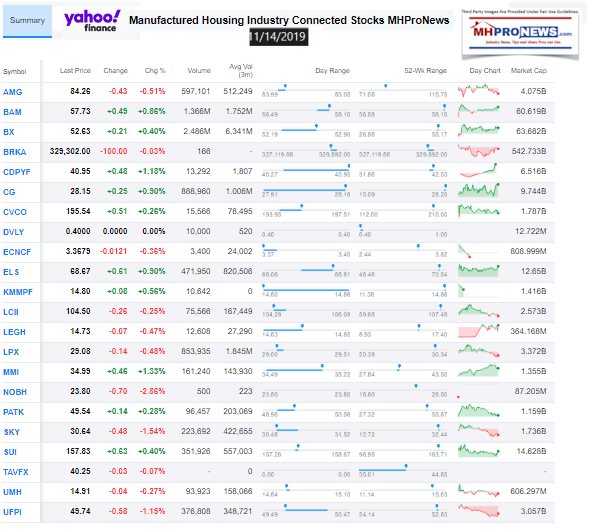Image resolution: width=589 pixels, height=532 pixels.
Task: Sort by the Chg % column header
Action: pyautogui.click(x=155, y=71)
